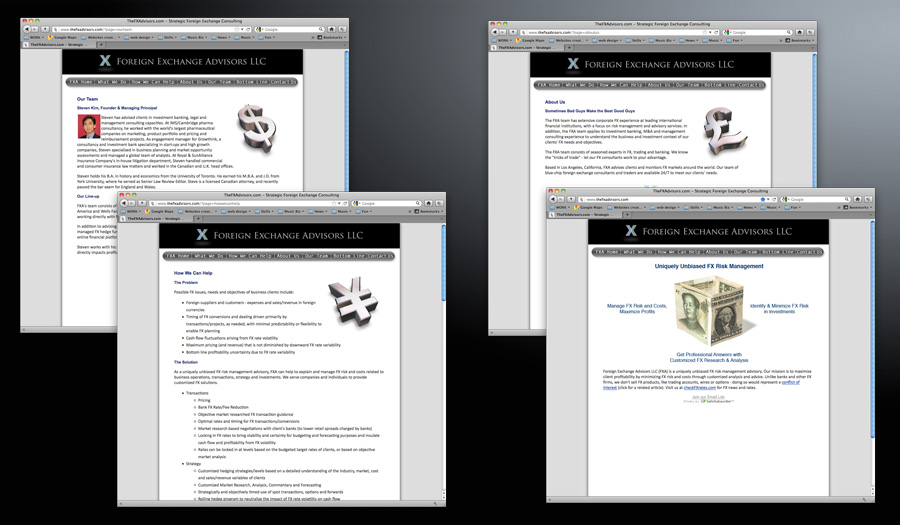Click the back button in the Our Team window
The image size is (900, 525).
pos(25,30)
